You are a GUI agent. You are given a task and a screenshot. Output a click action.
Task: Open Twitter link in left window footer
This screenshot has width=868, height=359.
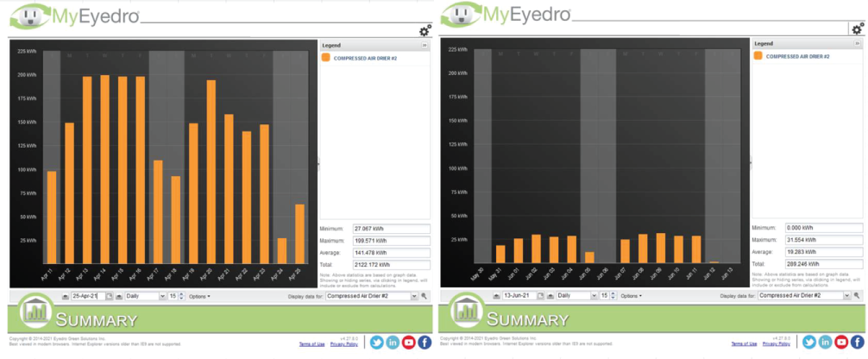(377, 343)
